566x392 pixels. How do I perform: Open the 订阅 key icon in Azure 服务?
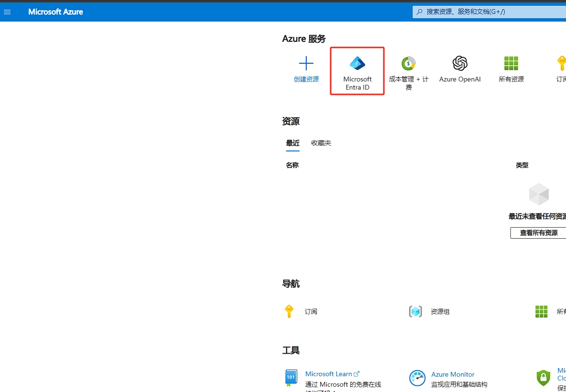click(x=562, y=64)
